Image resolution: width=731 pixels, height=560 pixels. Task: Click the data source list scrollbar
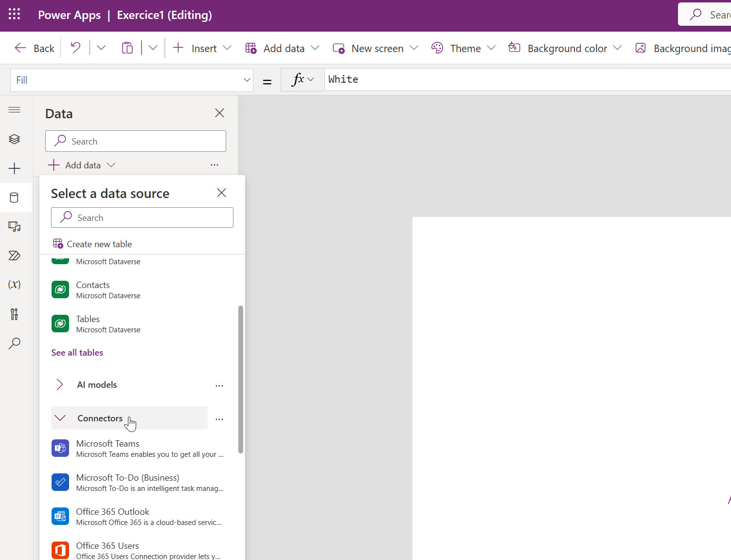pyautogui.click(x=241, y=379)
